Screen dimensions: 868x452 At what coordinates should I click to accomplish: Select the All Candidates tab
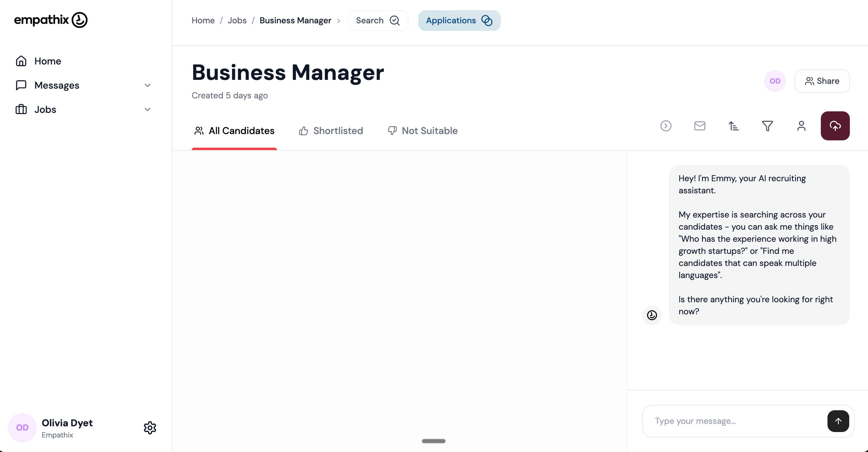[234, 131]
